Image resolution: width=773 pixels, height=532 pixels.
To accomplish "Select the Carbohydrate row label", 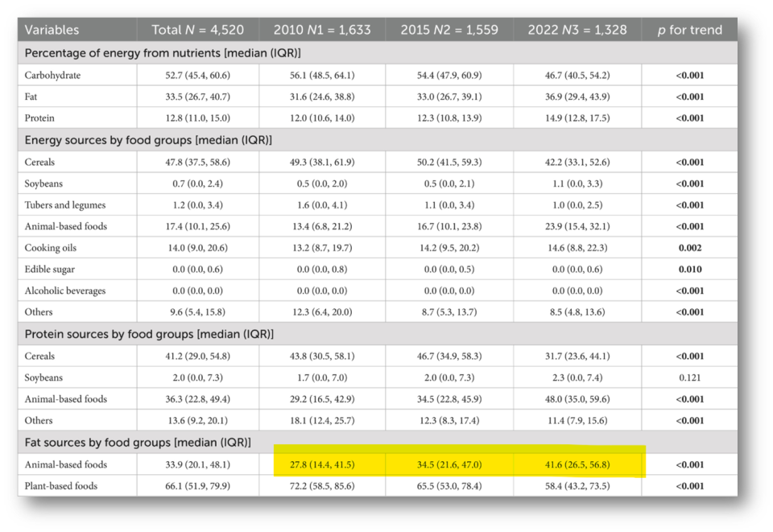I will (x=53, y=76).
